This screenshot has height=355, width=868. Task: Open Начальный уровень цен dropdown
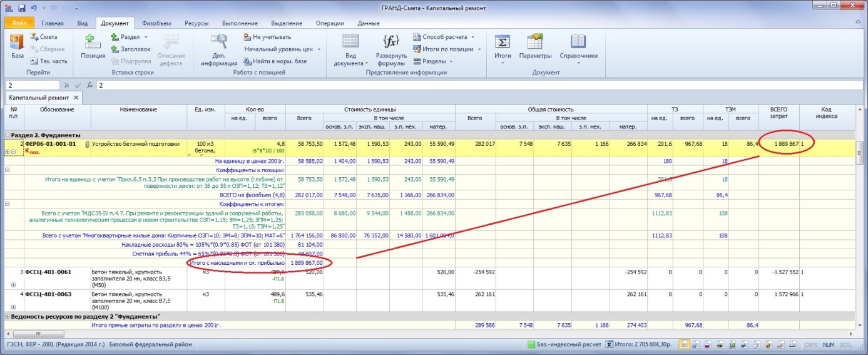[x=282, y=49]
